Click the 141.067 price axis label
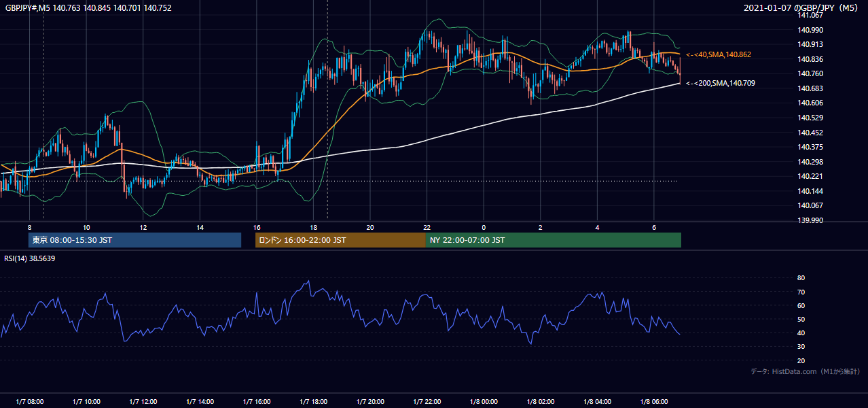868x408 pixels. (x=810, y=15)
